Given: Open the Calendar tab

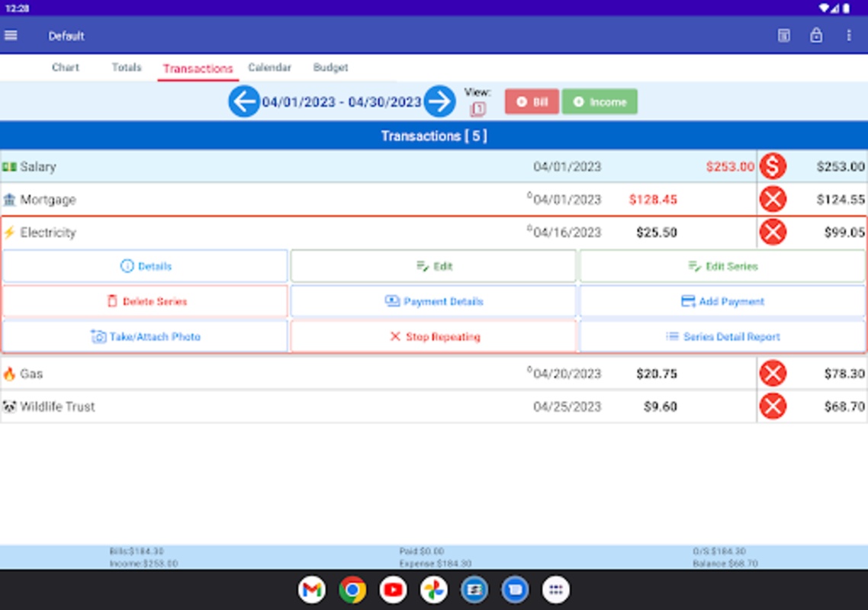Looking at the screenshot, I should (x=269, y=68).
